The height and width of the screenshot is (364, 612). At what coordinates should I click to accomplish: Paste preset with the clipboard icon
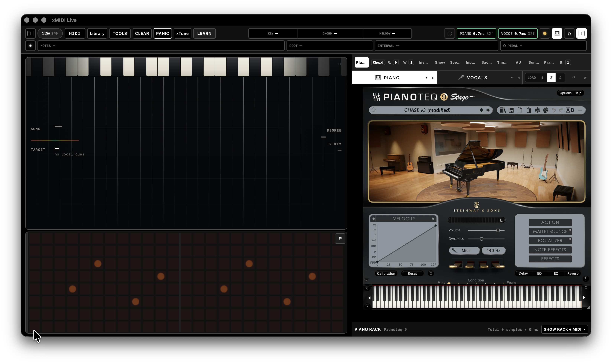pos(528,110)
